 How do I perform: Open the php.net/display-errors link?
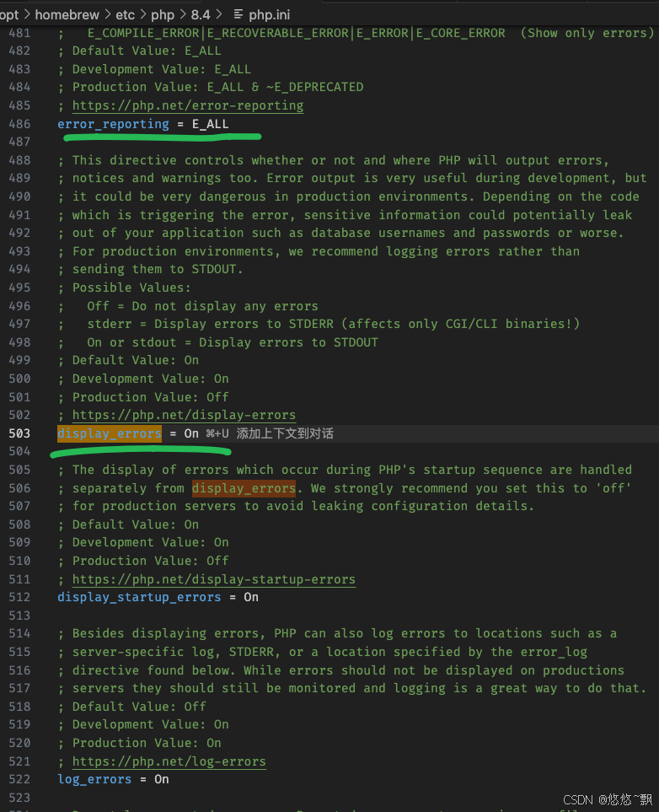184,415
